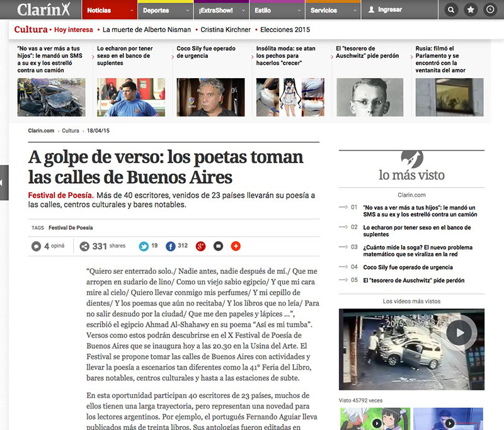Click the Hoy interesa label
Screen dimensions: 504x430
(x=73, y=30)
